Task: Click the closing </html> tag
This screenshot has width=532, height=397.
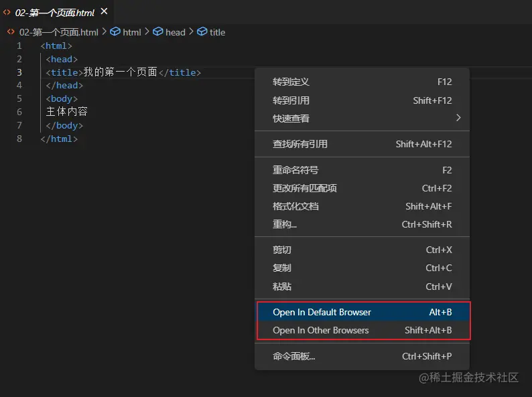Action: [59, 139]
